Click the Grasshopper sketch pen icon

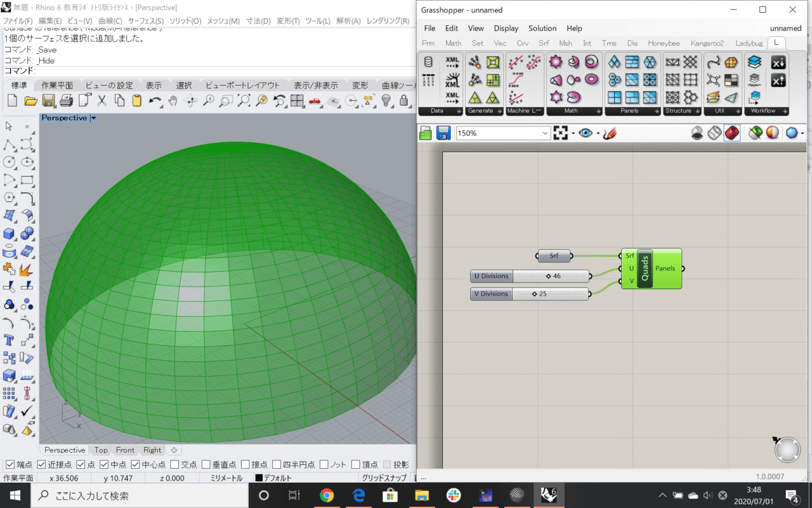click(x=610, y=133)
